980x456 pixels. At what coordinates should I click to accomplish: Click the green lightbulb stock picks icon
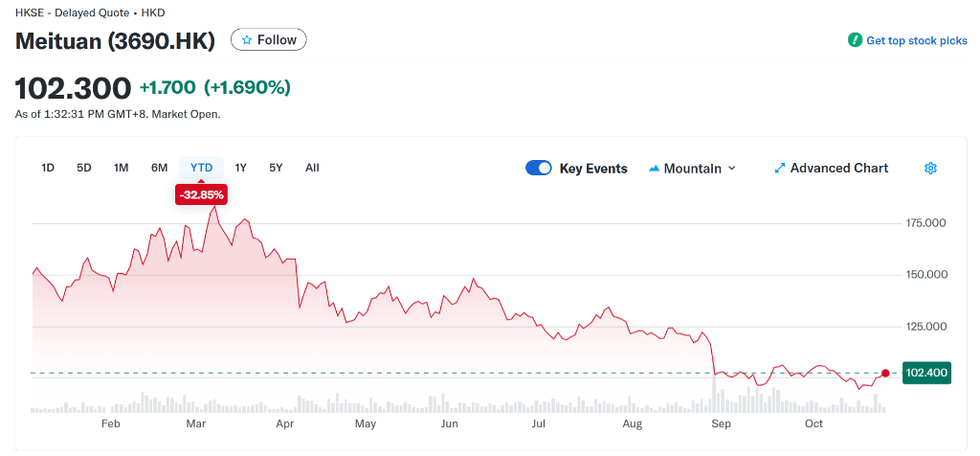tap(855, 40)
